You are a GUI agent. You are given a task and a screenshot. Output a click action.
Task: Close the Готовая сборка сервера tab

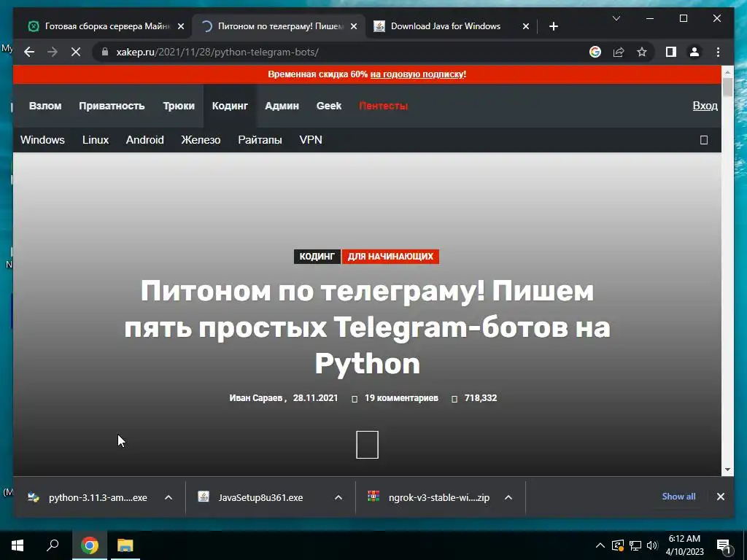point(181,26)
